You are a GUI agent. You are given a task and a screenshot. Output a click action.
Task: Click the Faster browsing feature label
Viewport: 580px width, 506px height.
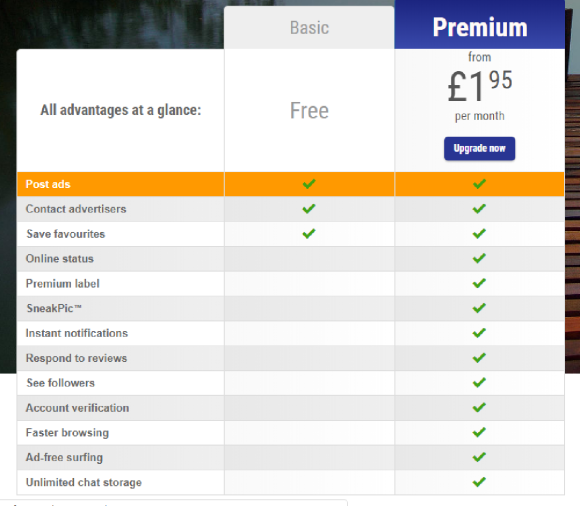67,433
